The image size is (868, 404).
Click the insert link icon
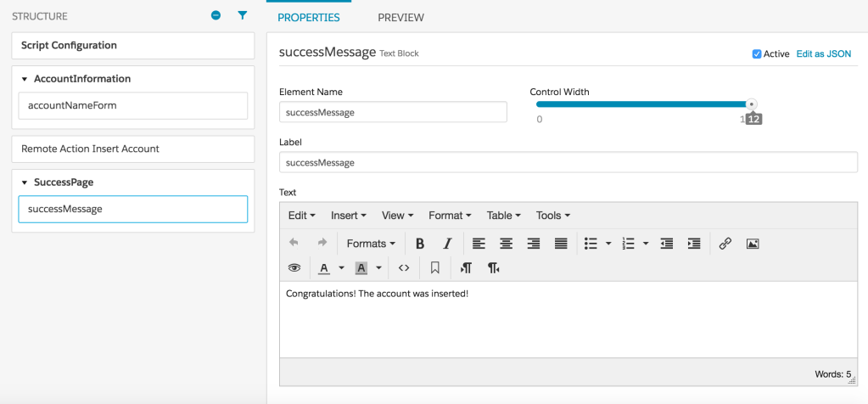coord(725,244)
